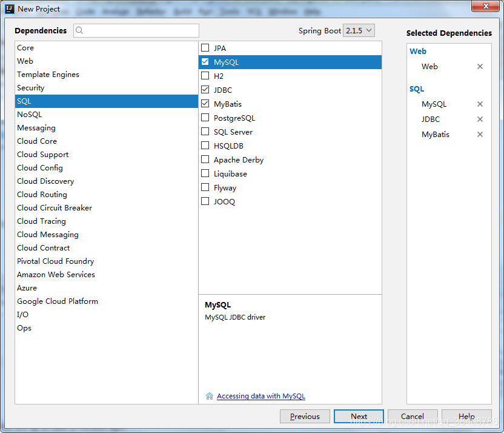Tick the SQL Server checkbox
The image size is (504, 433).
click(205, 131)
